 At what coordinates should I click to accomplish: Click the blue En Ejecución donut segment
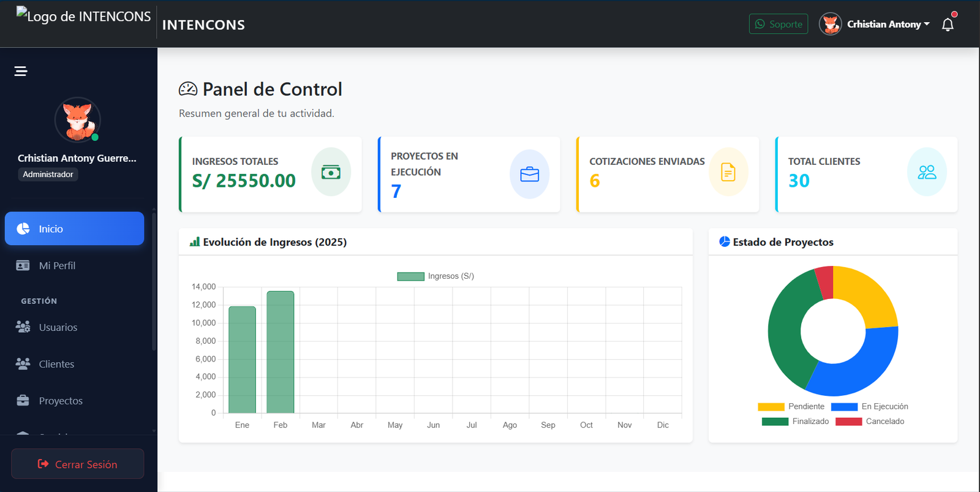pos(858,368)
